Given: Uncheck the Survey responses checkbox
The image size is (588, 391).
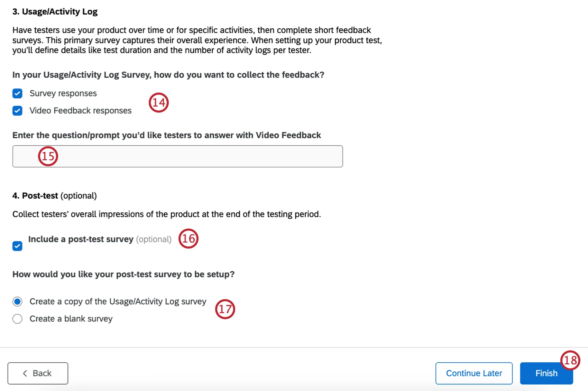Looking at the screenshot, I should click(17, 93).
